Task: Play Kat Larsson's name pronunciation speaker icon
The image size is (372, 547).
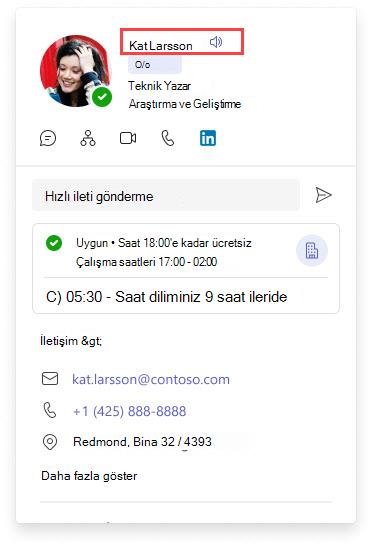Action: point(216,42)
